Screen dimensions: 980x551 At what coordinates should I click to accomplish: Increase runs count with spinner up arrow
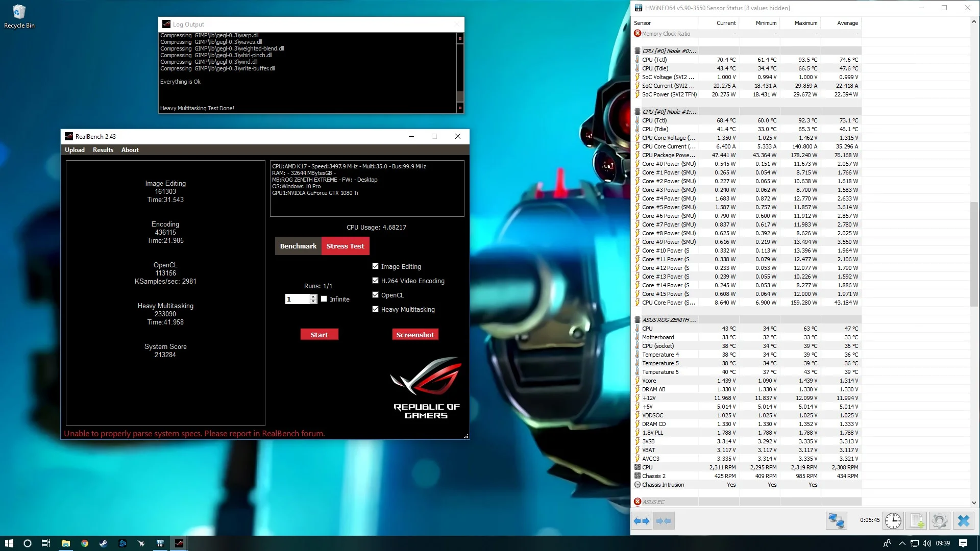pyautogui.click(x=313, y=296)
